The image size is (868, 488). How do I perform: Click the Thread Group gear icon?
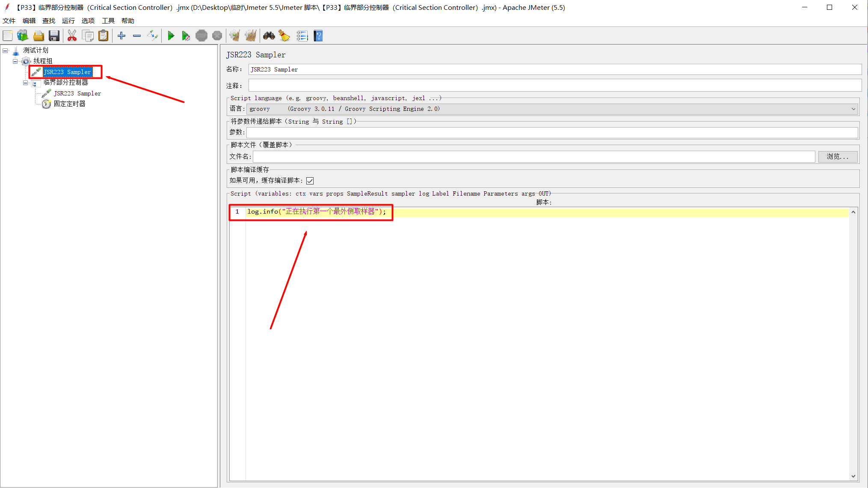(x=26, y=61)
